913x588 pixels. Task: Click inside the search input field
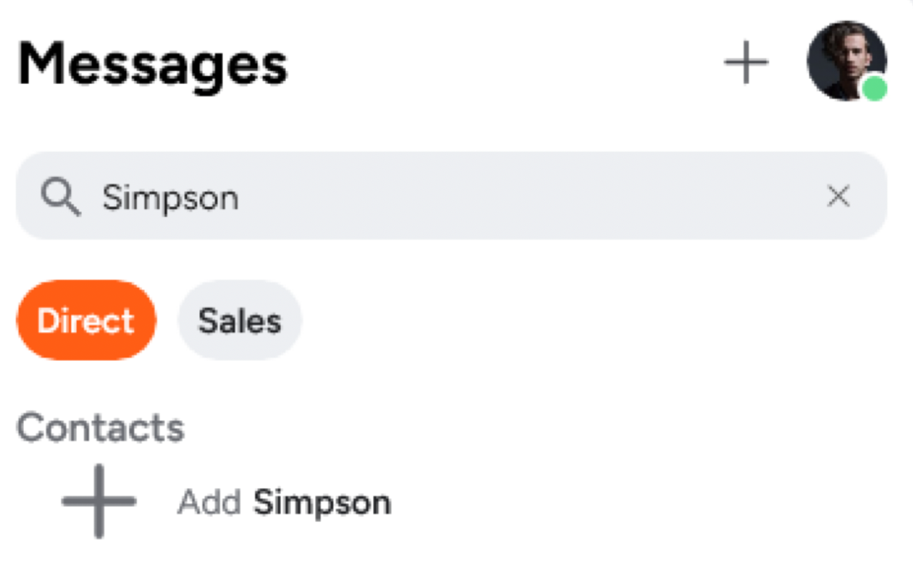pos(429,196)
